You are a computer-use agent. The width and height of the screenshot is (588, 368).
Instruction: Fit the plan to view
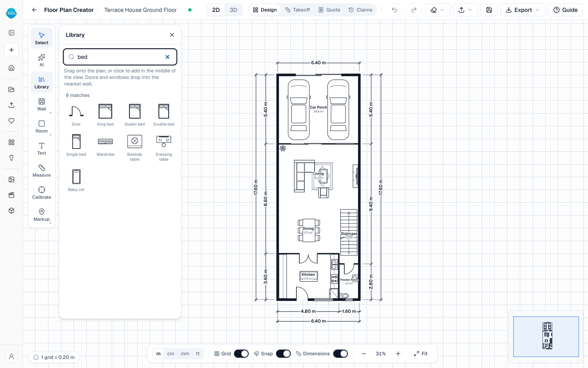click(421, 354)
